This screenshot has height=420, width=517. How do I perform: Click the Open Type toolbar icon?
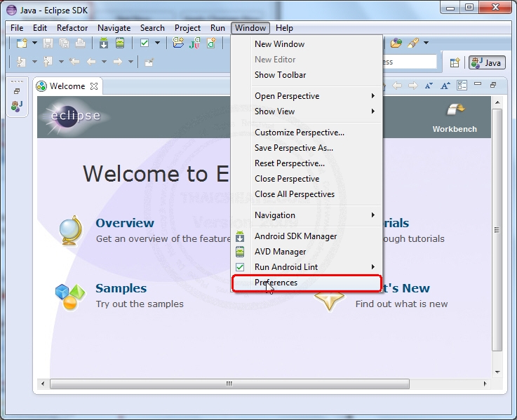pyautogui.click(x=396, y=43)
